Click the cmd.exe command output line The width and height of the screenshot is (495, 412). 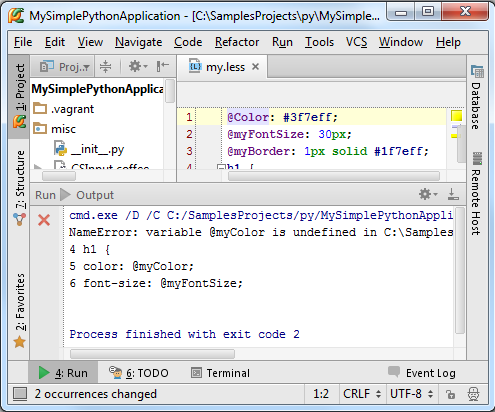click(x=261, y=215)
